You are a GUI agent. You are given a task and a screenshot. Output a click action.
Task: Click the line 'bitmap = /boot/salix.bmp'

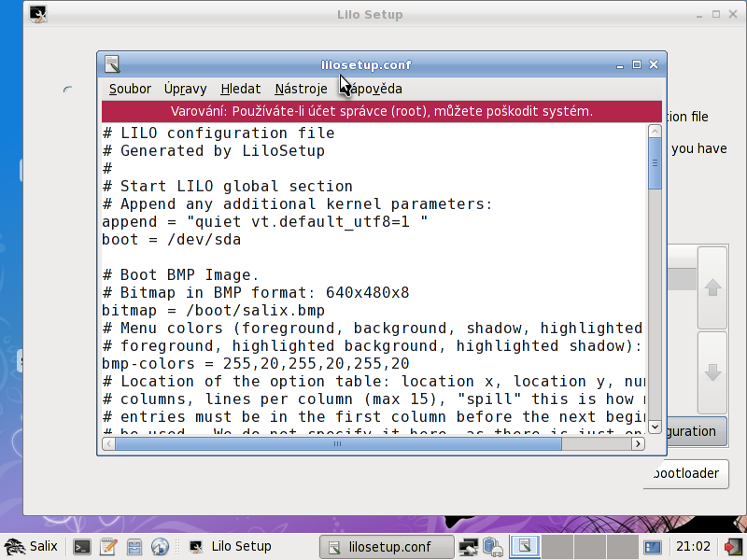point(214,311)
